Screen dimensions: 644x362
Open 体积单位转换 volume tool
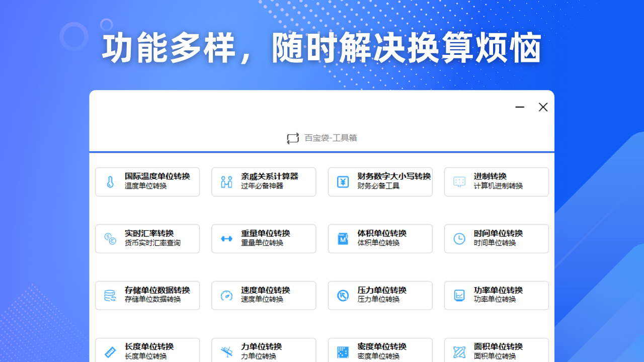coord(380,238)
